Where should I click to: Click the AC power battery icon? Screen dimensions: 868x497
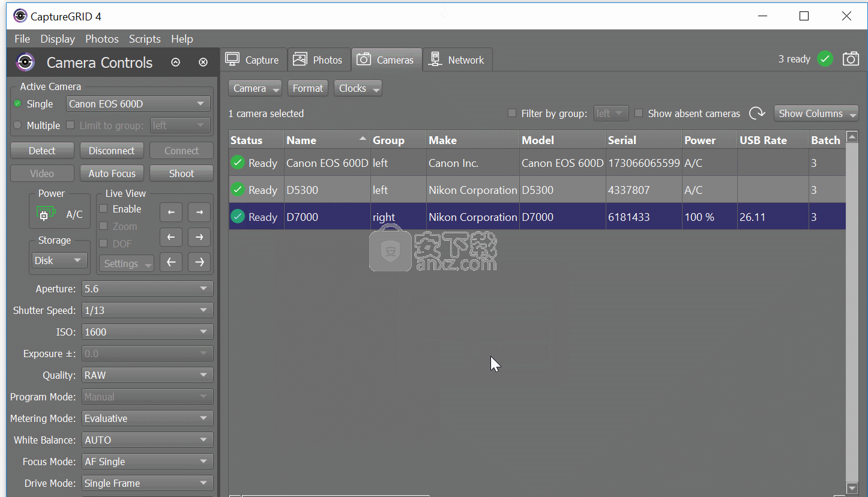[x=46, y=214]
